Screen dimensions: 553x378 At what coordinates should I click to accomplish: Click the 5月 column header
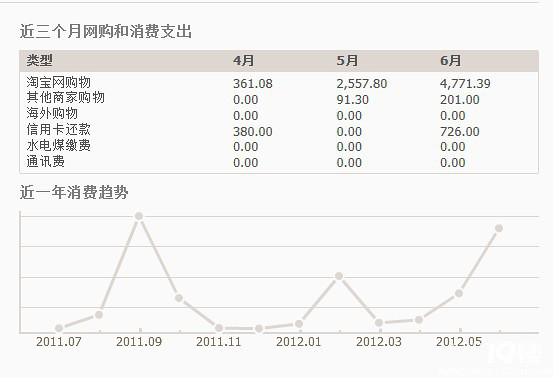point(347,60)
